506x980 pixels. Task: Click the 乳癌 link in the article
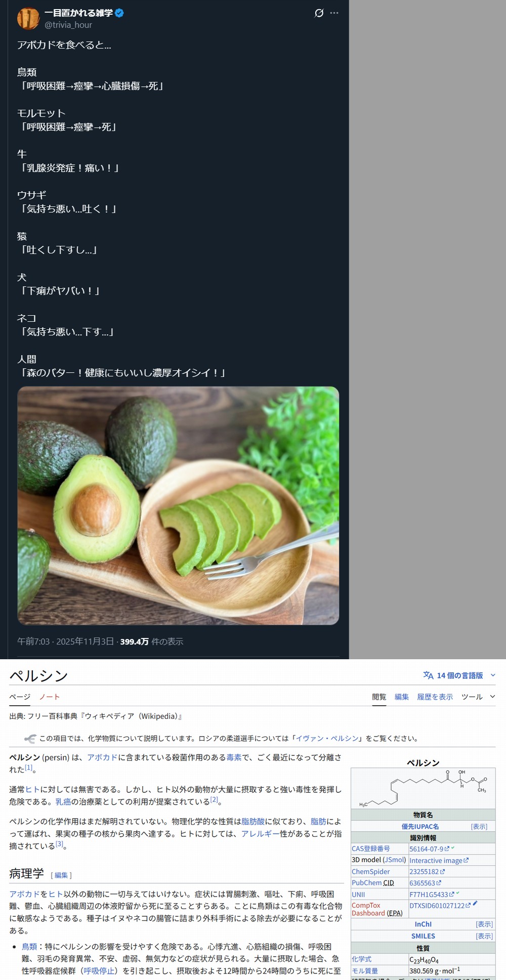pyautogui.click(x=63, y=802)
